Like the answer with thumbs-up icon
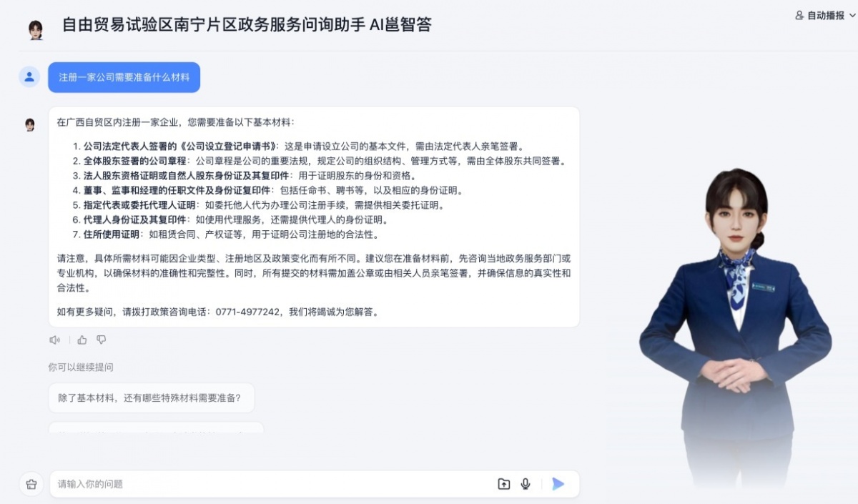Image resolution: width=858 pixels, height=504 pixels. pyautogui.click(x=82, y=340)
